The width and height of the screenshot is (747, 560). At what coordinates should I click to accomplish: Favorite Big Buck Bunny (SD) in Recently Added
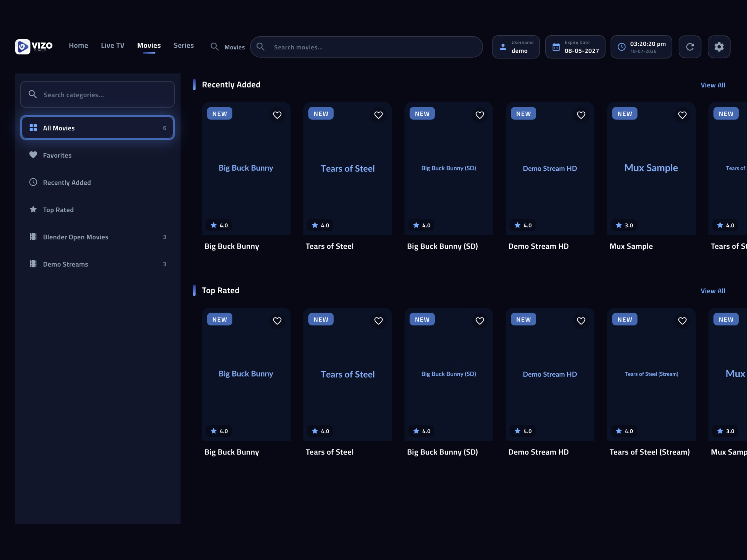480,115
